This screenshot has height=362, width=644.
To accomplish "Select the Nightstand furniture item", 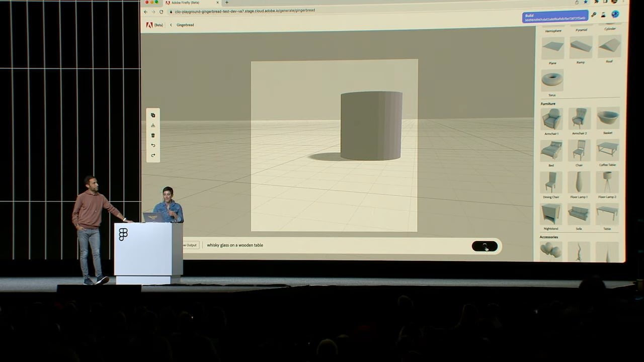I will point(550,214).
